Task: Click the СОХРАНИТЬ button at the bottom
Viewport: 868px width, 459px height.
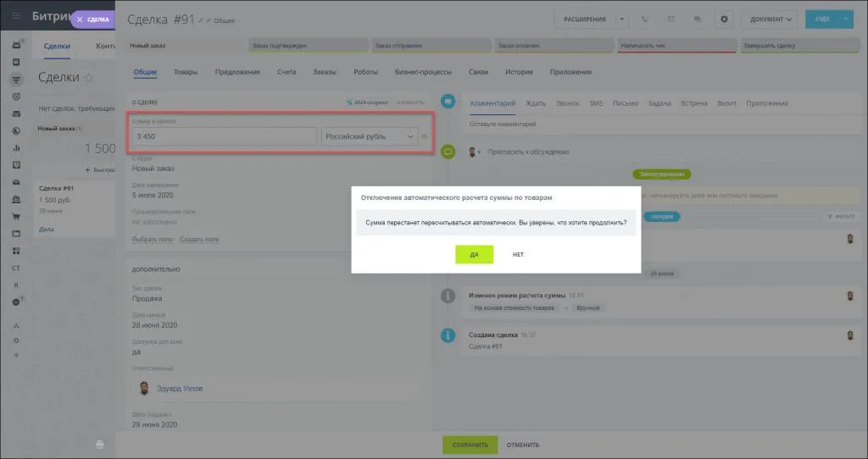Action: [470, 445]
